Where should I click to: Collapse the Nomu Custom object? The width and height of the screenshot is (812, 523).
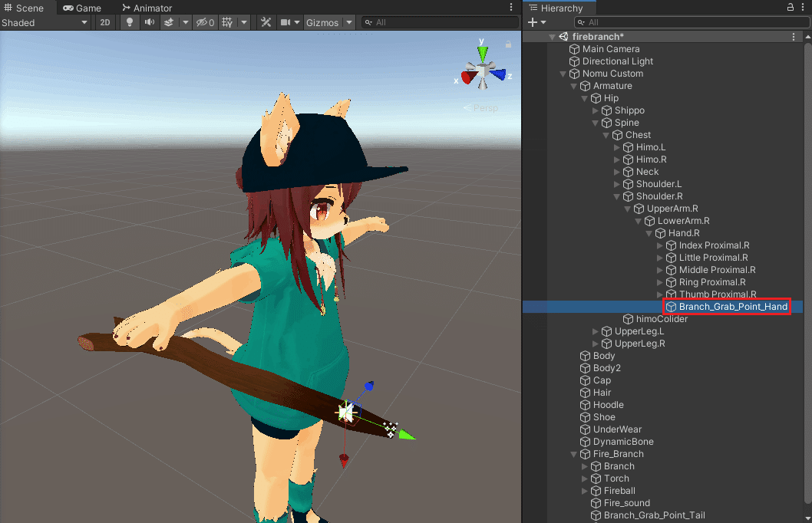[563, 74]
